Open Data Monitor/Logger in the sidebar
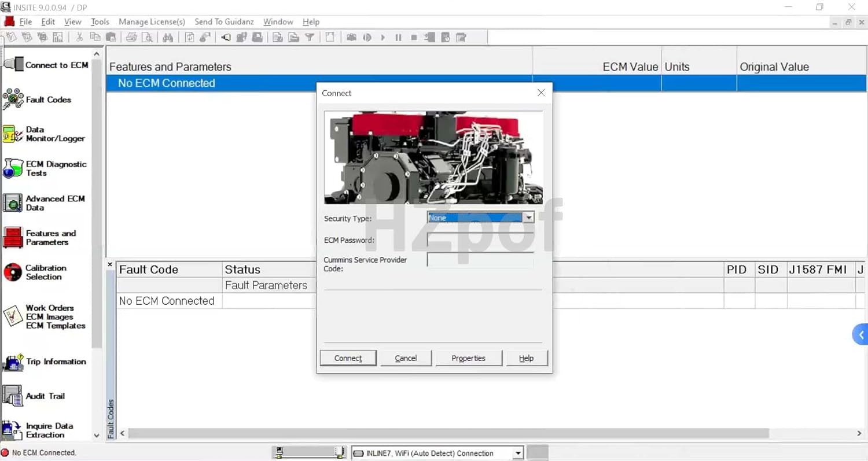The image size is (868, 461). click(x=14, y=134)
